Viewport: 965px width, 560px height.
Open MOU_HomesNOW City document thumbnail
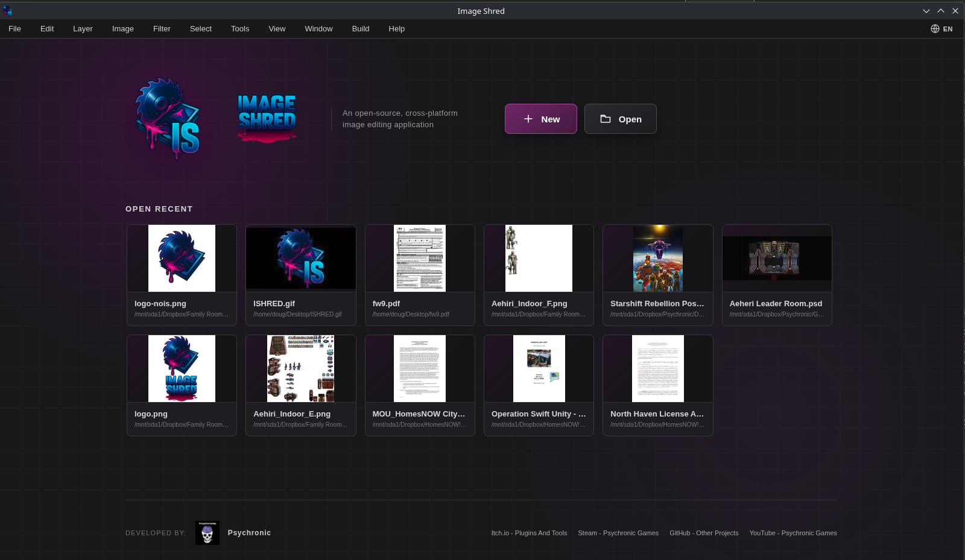point(420,368)
